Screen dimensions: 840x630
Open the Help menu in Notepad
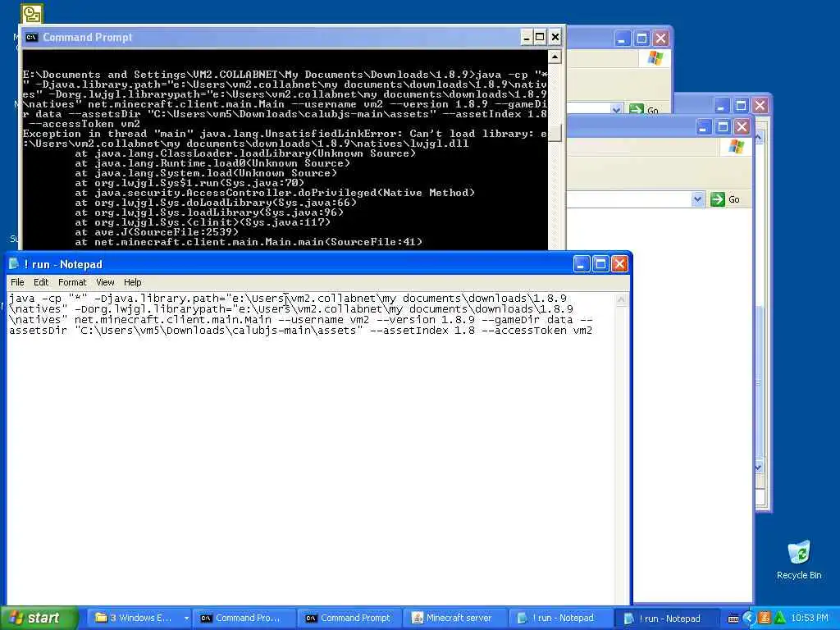pyautogui.click(x=132, y=282)
